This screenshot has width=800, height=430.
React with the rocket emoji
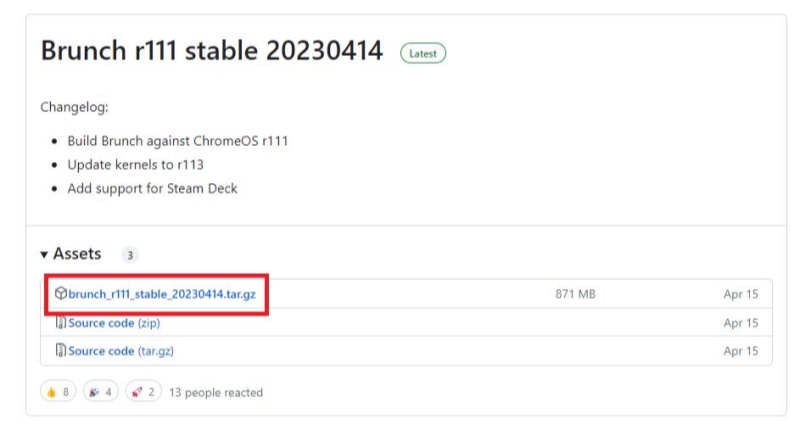(142, 392)
